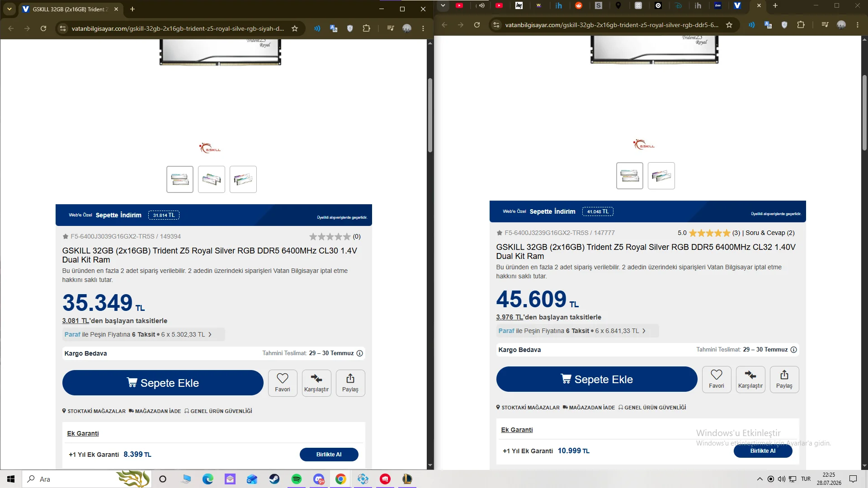Reload the page in the left browser window
Viewport: 868px width, 488px height.
point(43,28)
